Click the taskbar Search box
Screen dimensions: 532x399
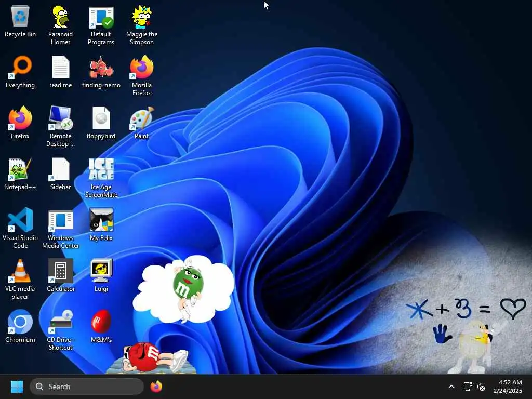coord(87,387)
